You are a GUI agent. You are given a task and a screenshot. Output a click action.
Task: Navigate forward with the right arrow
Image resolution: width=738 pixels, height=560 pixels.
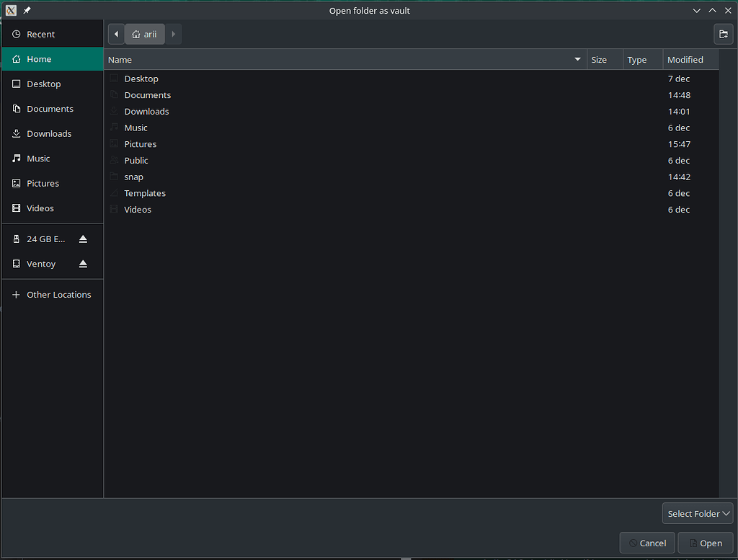pyautogui.click(x=173, y=34)
